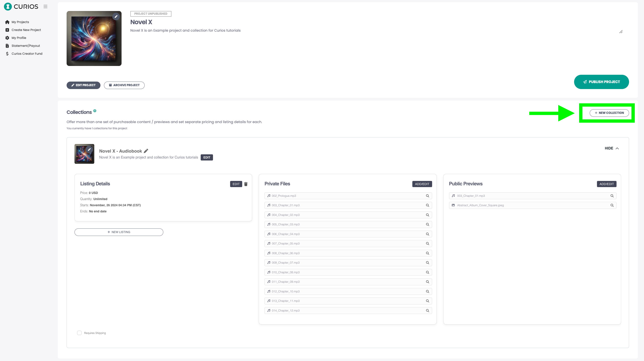Click the Novel X project title

(141, 22)
